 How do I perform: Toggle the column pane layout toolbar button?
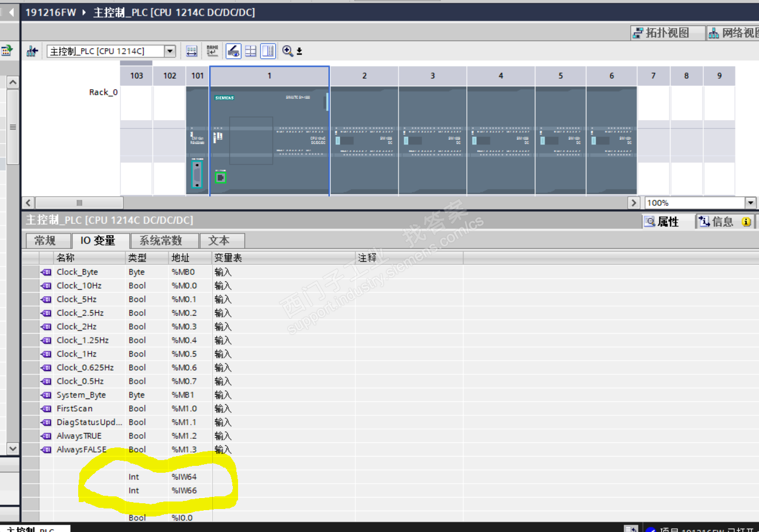tap(268, 51)
